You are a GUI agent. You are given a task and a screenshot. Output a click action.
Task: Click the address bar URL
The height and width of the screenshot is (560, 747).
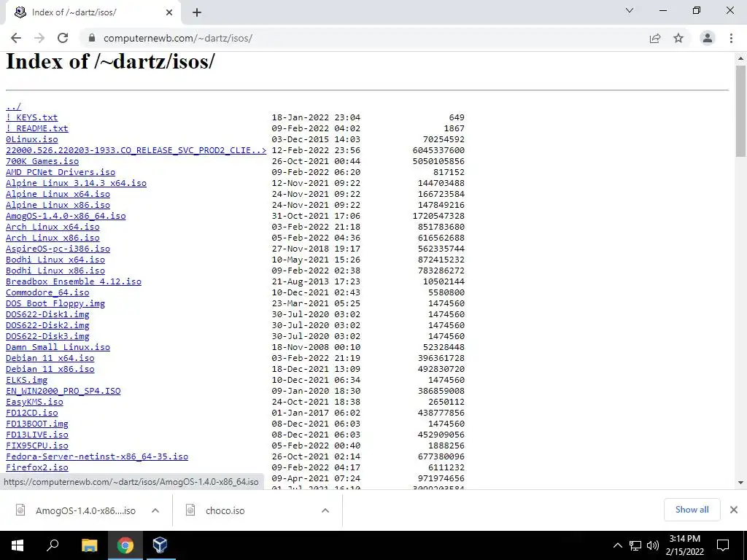[x=178, y=38]
